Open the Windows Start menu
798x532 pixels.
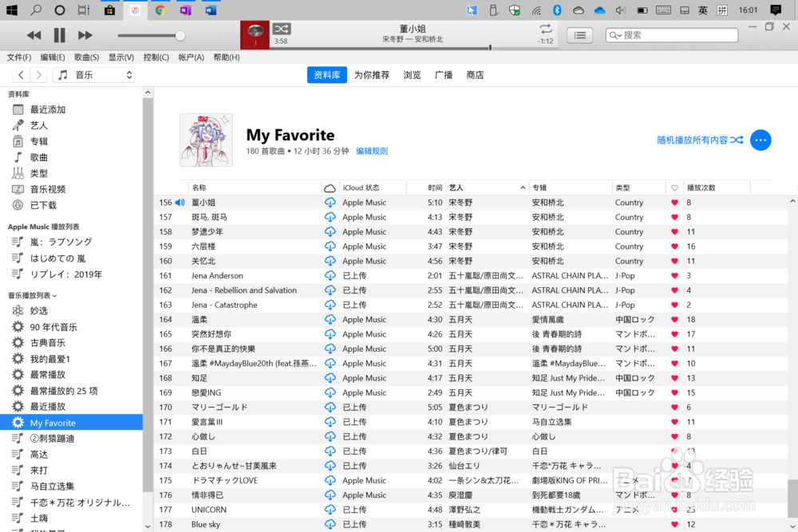[x=11, y=10]
